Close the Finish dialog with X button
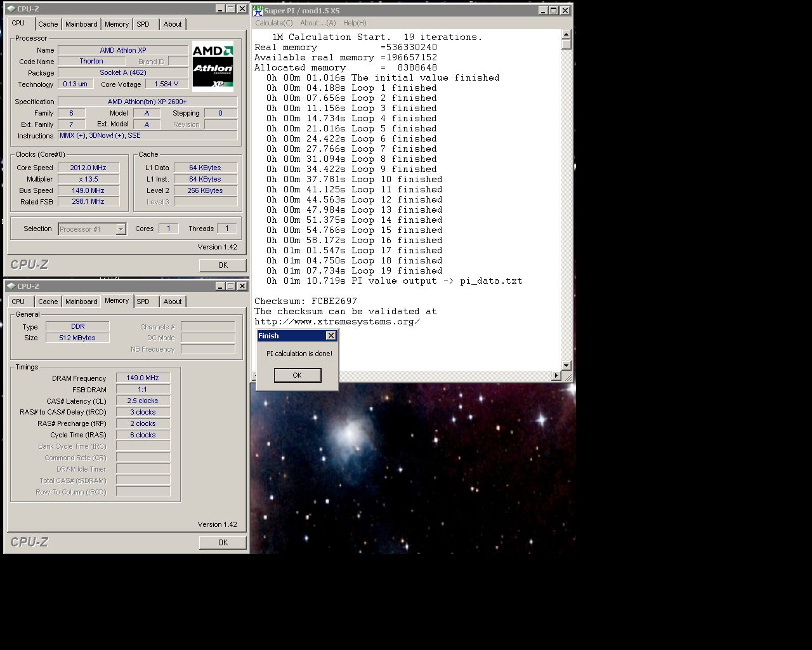The width and height of the screenshot is (812, 650). pyautogui.click(x=331, y=336)
